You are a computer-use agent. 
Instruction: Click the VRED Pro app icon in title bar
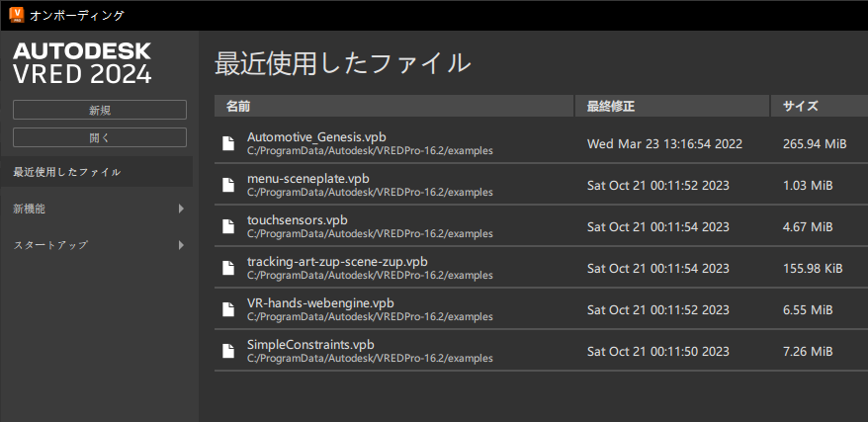[x=15, y=15]
